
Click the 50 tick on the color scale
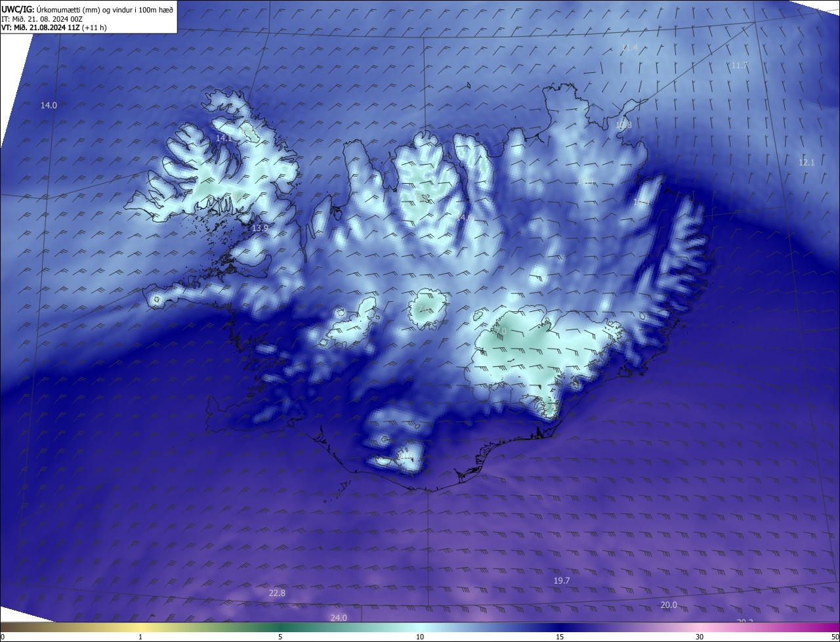point(835,637)
